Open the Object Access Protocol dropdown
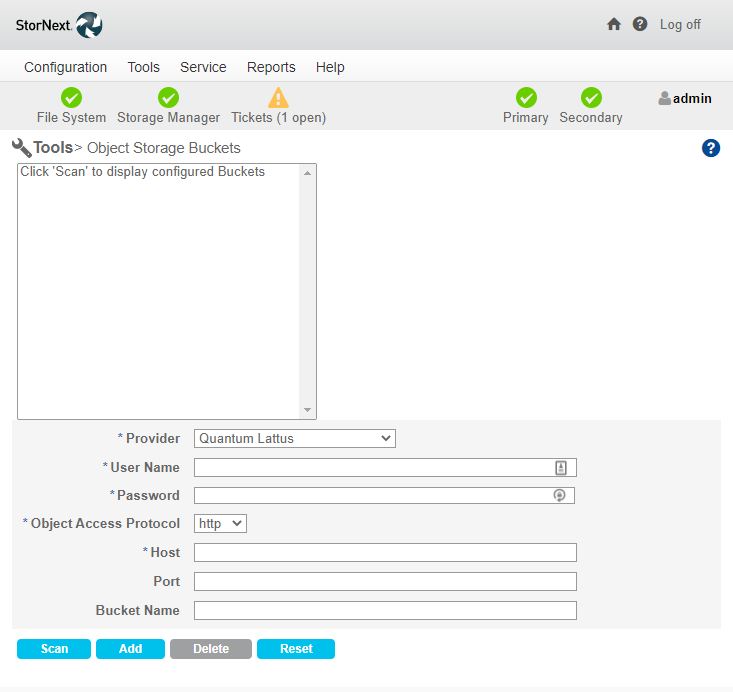This screenshot has height=692, width=733. 220,523
